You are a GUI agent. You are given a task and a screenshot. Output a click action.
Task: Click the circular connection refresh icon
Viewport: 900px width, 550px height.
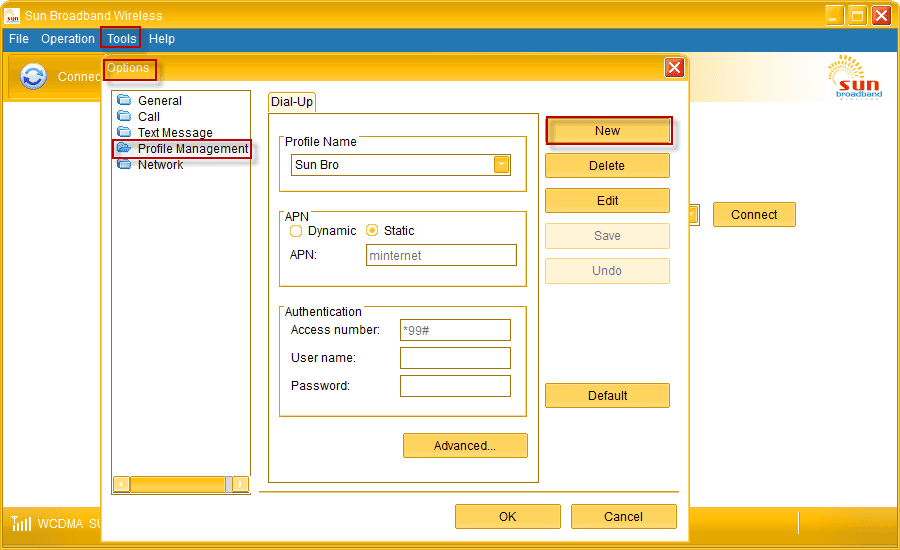pyautogui.click(x=33, y=76)
